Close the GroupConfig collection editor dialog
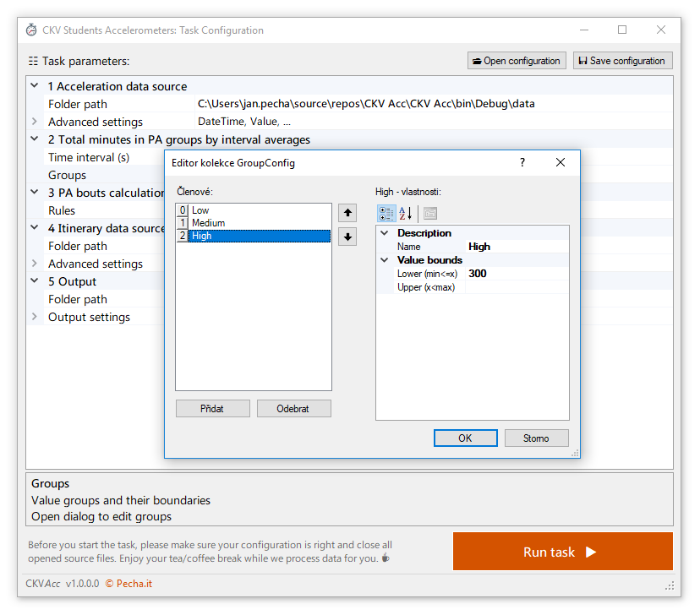 [561, 162]
